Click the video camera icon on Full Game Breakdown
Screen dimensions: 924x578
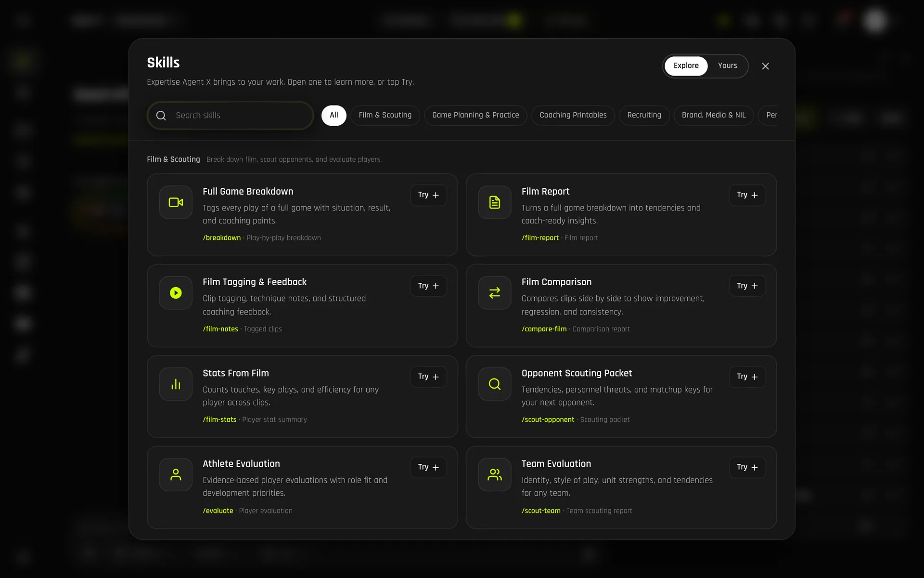pyautogui.click(x=176, y=202)
